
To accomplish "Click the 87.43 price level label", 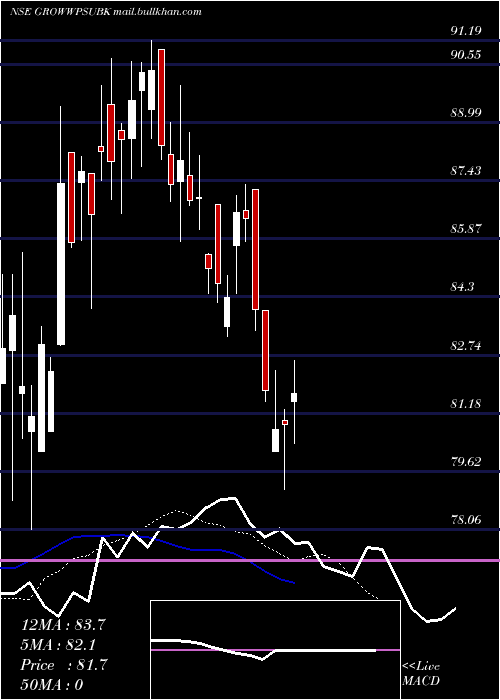I will point(466,171).
